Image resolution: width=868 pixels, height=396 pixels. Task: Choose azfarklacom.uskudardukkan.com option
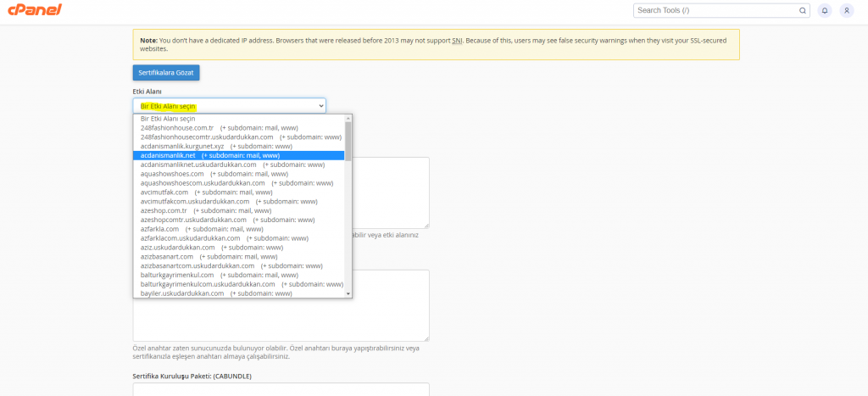click(238, 238)
